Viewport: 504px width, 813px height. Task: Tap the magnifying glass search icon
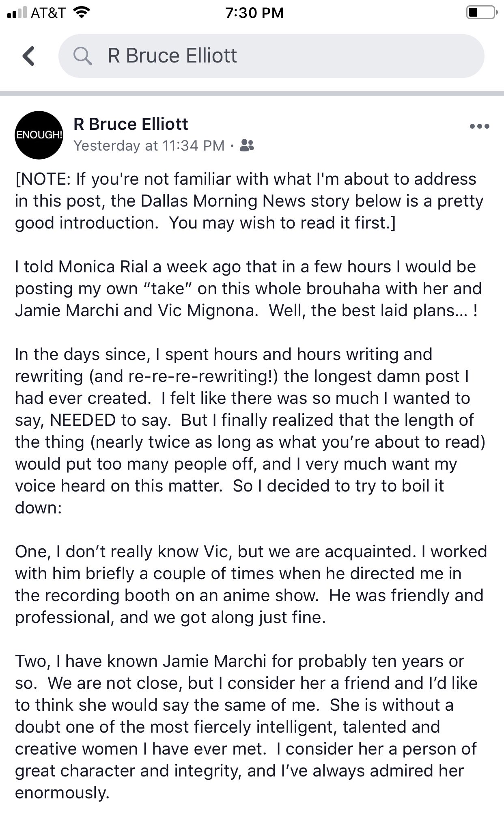[83, 56]
